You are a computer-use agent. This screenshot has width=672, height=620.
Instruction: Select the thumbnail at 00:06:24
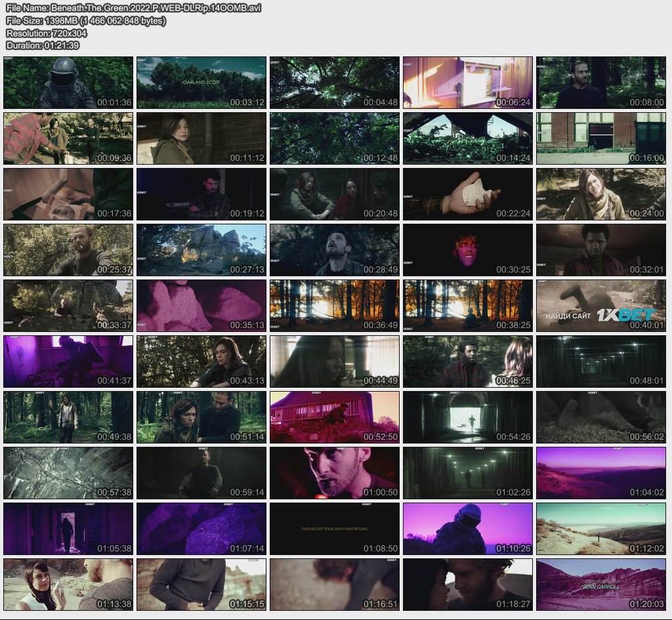(x=468, y=83)
